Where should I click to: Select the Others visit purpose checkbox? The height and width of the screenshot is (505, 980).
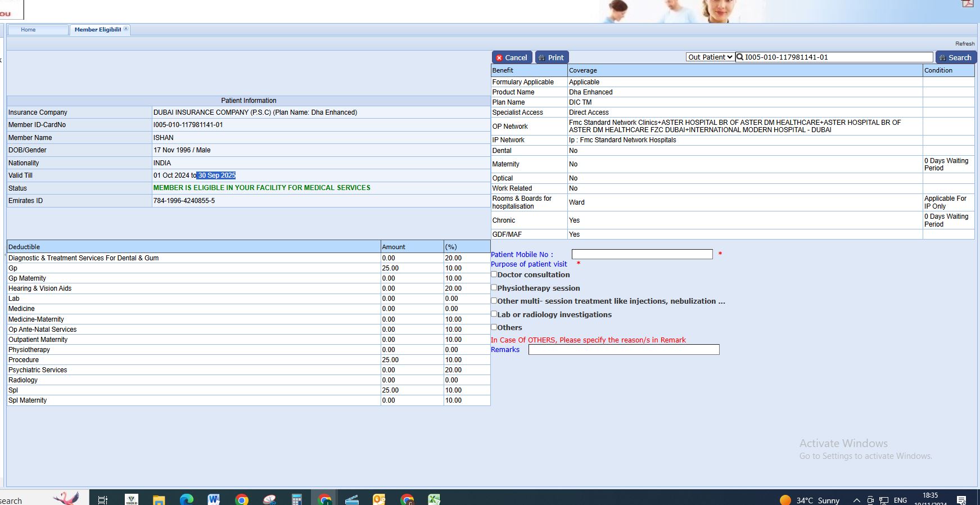494,327
